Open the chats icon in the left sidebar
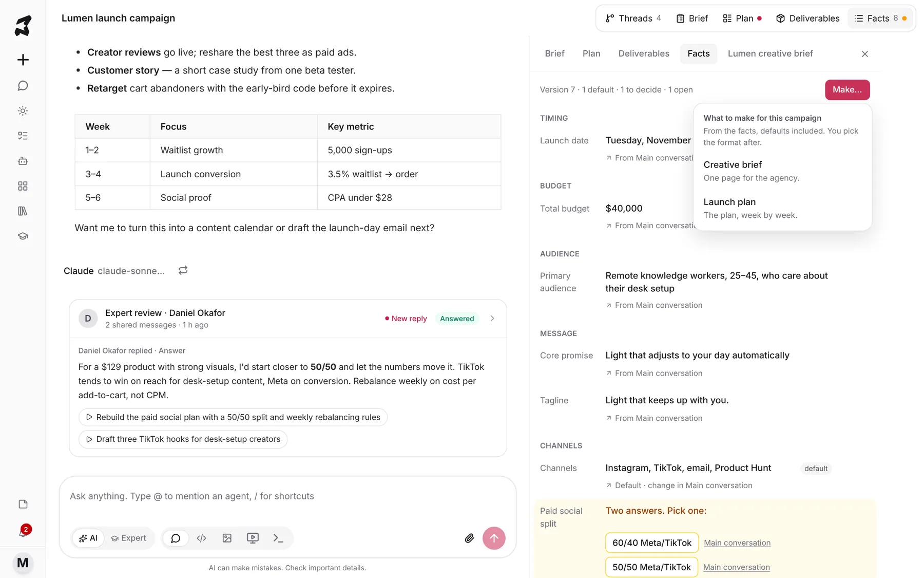This screenshot has height=578, width=924. click(x=23, y=85)
